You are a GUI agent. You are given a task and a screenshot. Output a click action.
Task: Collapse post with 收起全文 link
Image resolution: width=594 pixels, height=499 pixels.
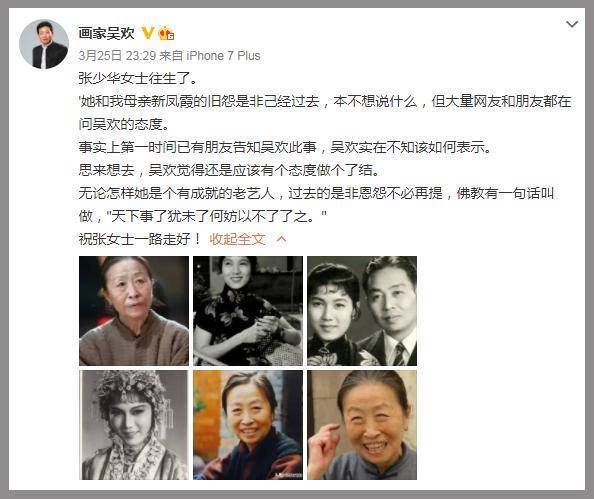(238, 239)
